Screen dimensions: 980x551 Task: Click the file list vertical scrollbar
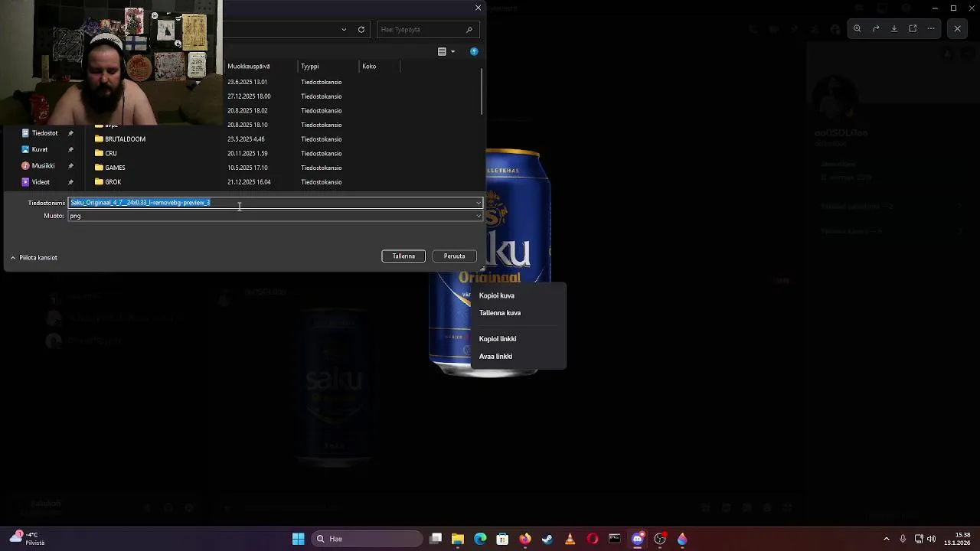[482, 93]
